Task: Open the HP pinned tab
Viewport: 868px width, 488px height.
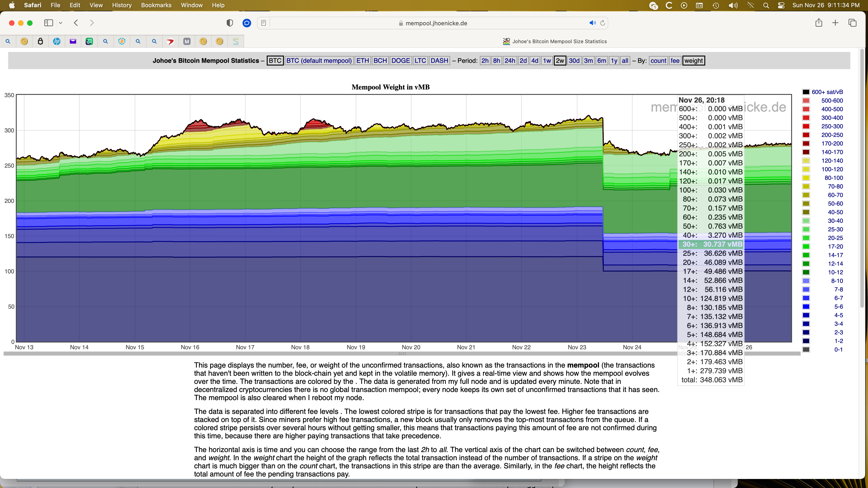Action: (57, 41)
